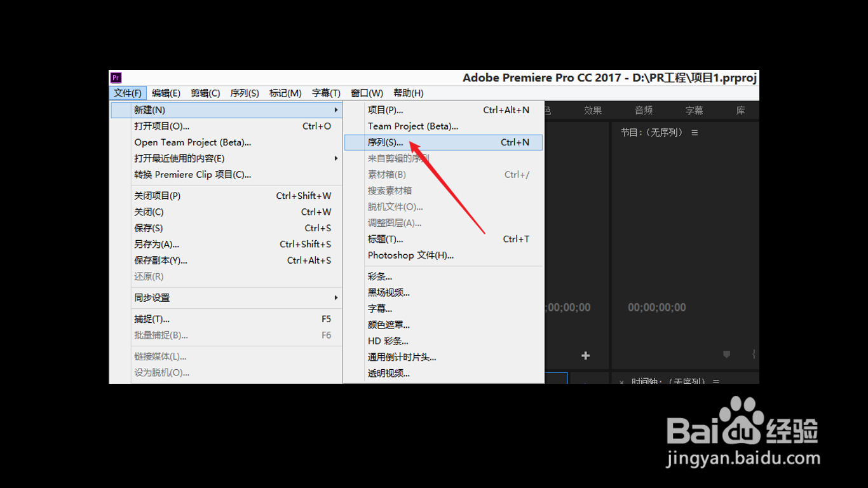Image resolution: width=868 pixels, height=488 pixels.
Task: Switch to the 库 workspace tab
Action: 741,111
